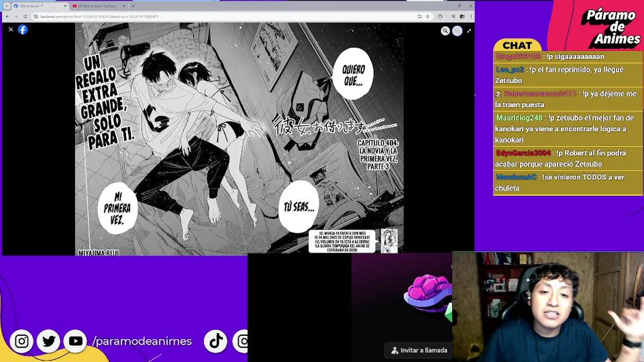View site information icon in address bar
This screenshot has width=644, height=362.
(36, 17)
